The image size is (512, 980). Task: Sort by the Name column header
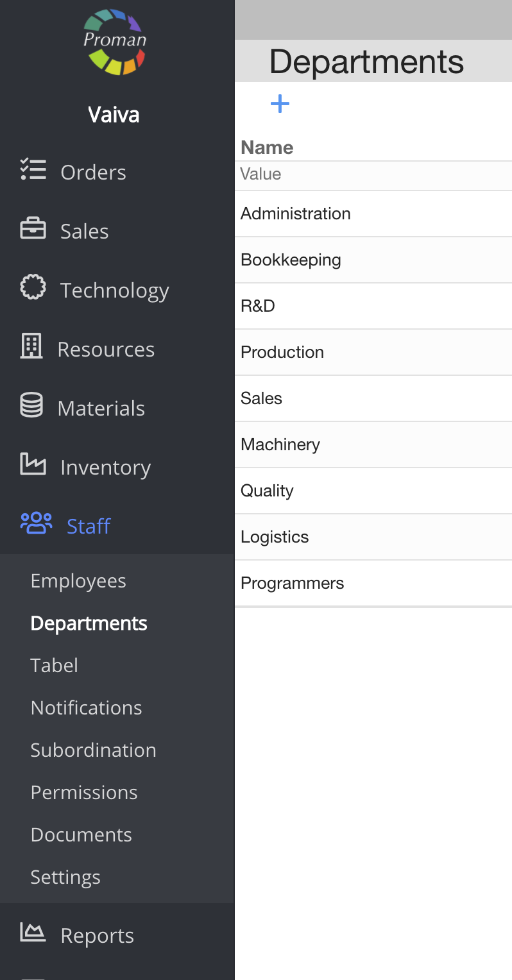pos(267,148)
